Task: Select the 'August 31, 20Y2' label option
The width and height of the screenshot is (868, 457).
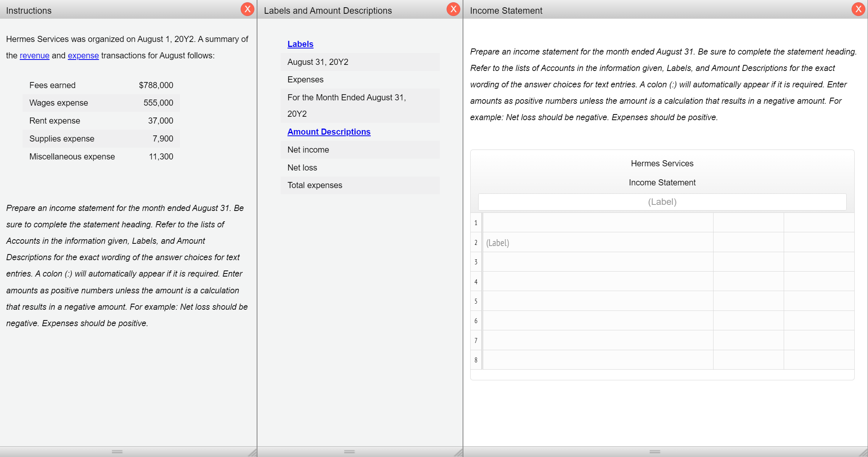Action: pyautogui.click(x=318, y=62)
